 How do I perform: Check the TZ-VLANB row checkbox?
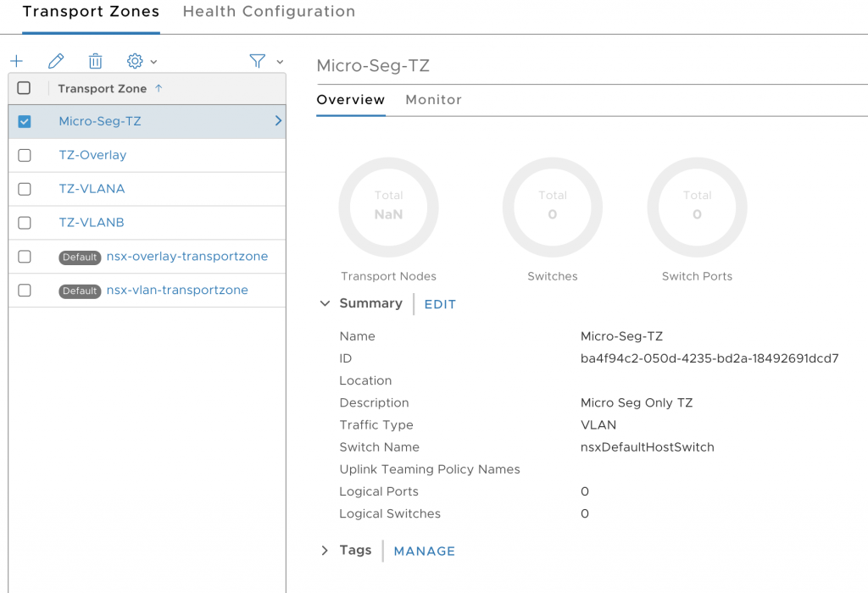click(25, 223)
